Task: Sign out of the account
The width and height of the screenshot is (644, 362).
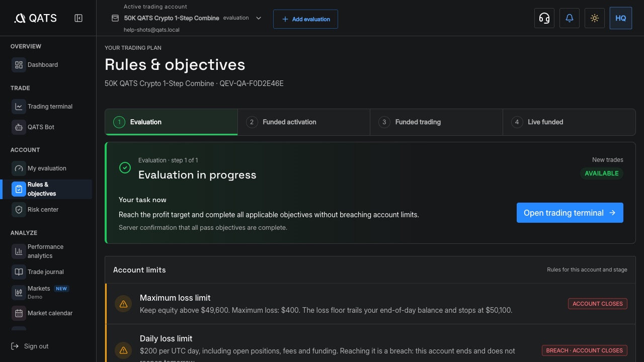Action: pyautogui.click(x=30, y=346)
